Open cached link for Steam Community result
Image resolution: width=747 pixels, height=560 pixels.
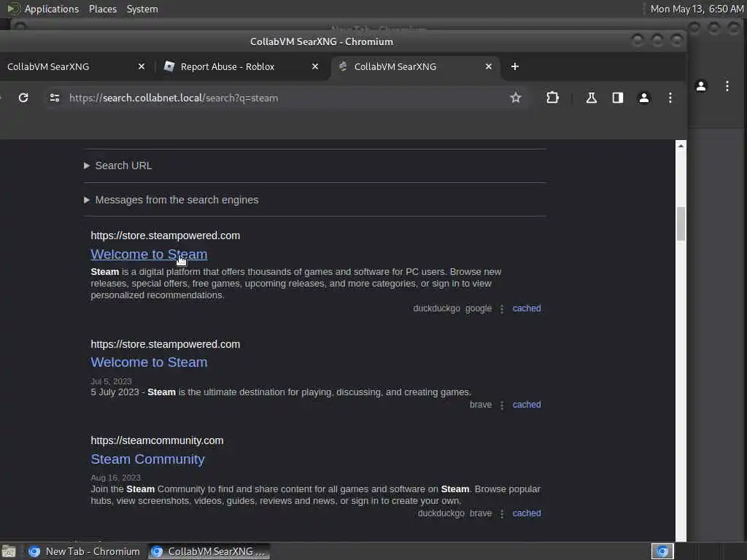point(527,513)
